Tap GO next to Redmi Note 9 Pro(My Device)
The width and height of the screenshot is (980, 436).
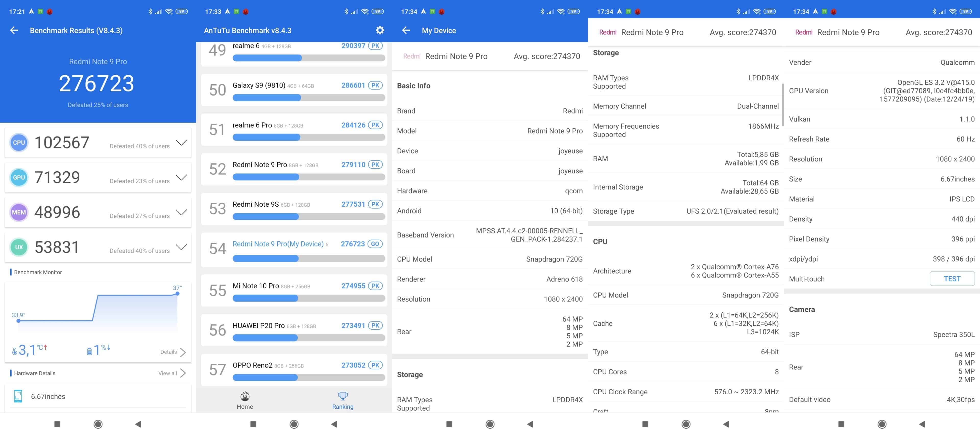pos(375,244)
